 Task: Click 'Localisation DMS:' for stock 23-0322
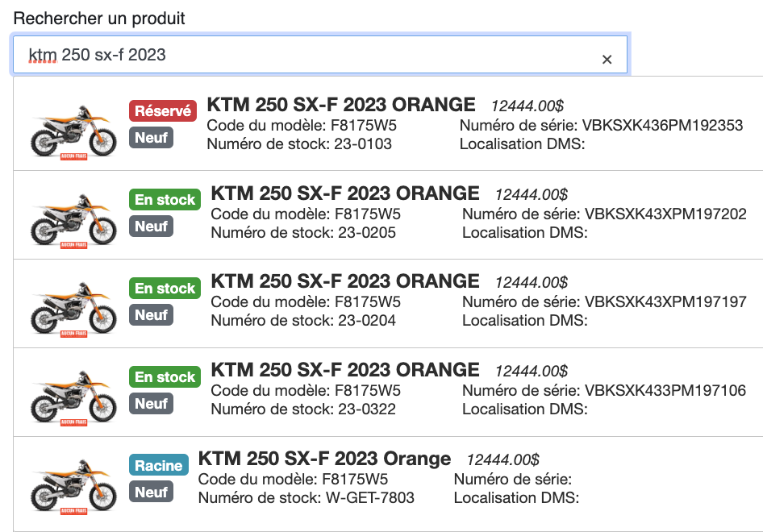tap(525, 409)
